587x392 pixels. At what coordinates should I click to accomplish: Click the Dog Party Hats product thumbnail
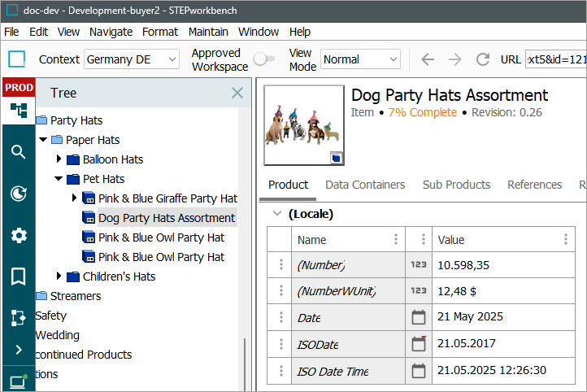pyautogui.click(x=303, y=125)
